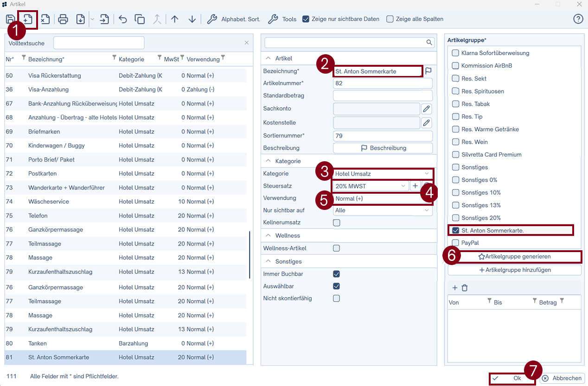Click the undo arrow icon
588x386 pixels.
[123, 19]
